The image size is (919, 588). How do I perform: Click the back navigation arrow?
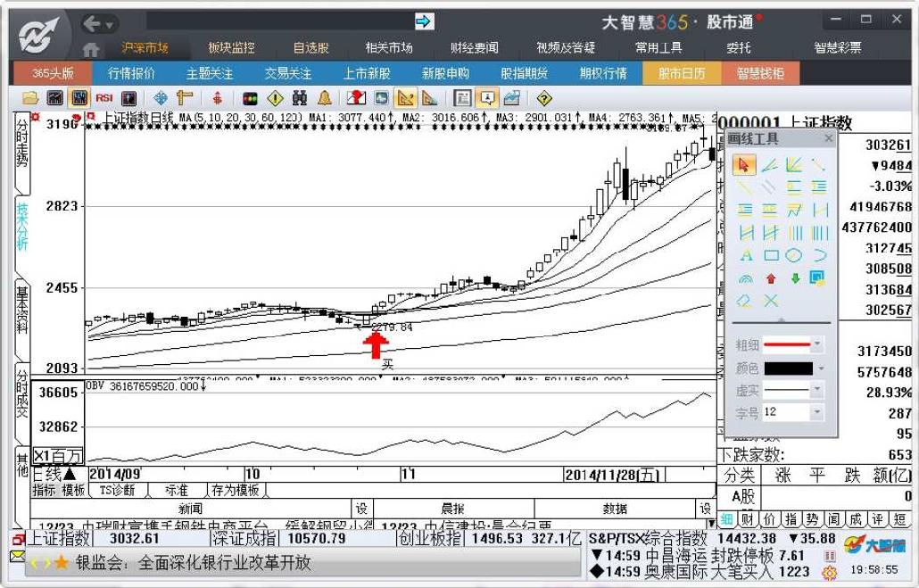(x=91, y=23)
